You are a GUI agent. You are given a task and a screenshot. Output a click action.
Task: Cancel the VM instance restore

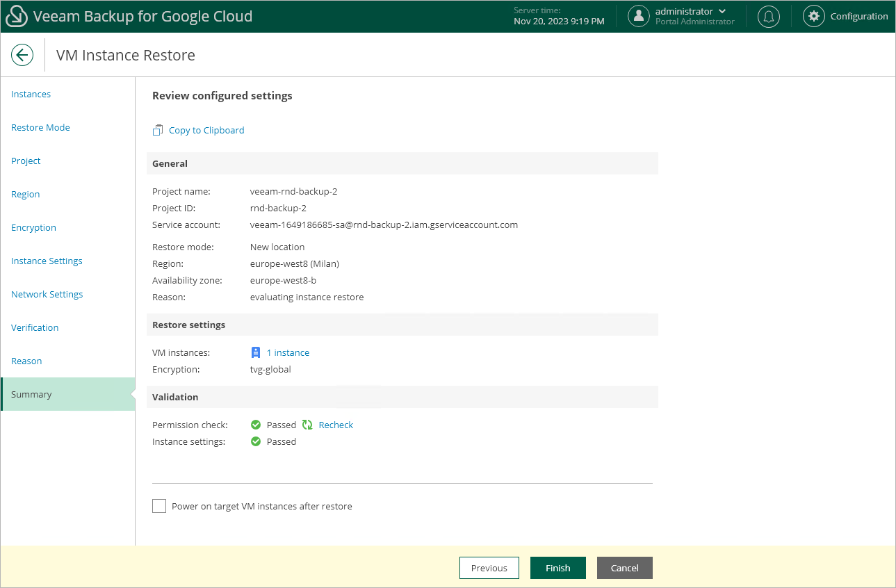point(624,568)
